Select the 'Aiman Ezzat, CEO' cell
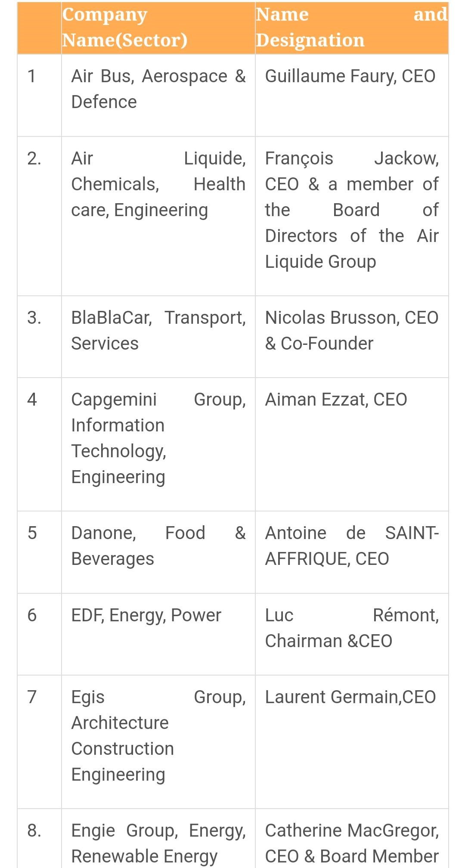The height and width of the screenshot is (868, 465). 352,444
